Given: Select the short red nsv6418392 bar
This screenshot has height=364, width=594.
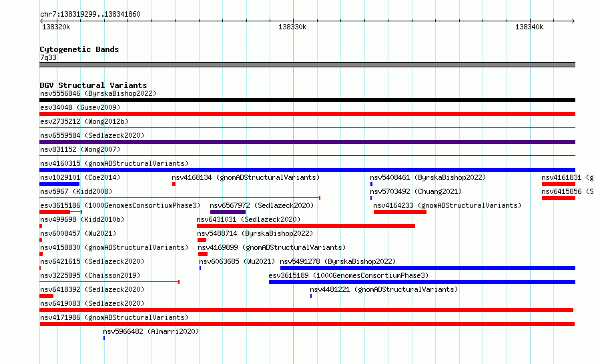Looking at the screenshot, I should [46, 296].
